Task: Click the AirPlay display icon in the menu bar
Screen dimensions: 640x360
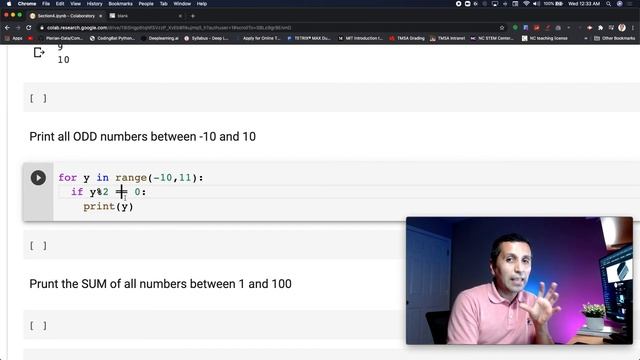Action: (x=495, y=4)
